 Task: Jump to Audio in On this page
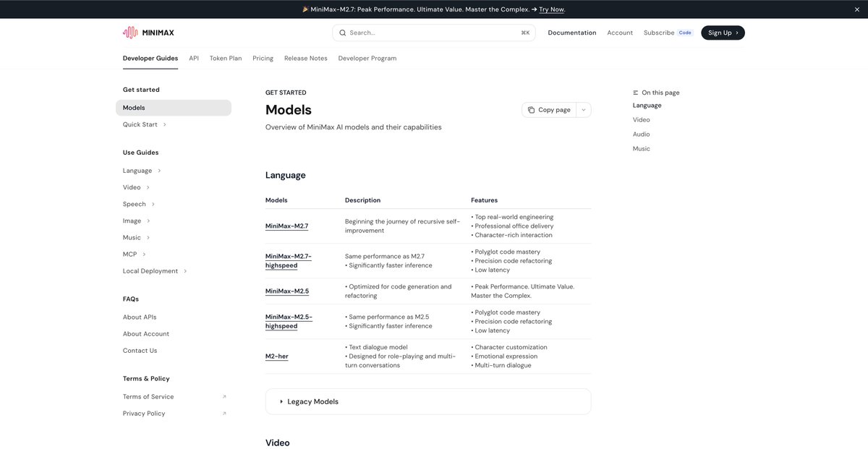click(642, 134)
